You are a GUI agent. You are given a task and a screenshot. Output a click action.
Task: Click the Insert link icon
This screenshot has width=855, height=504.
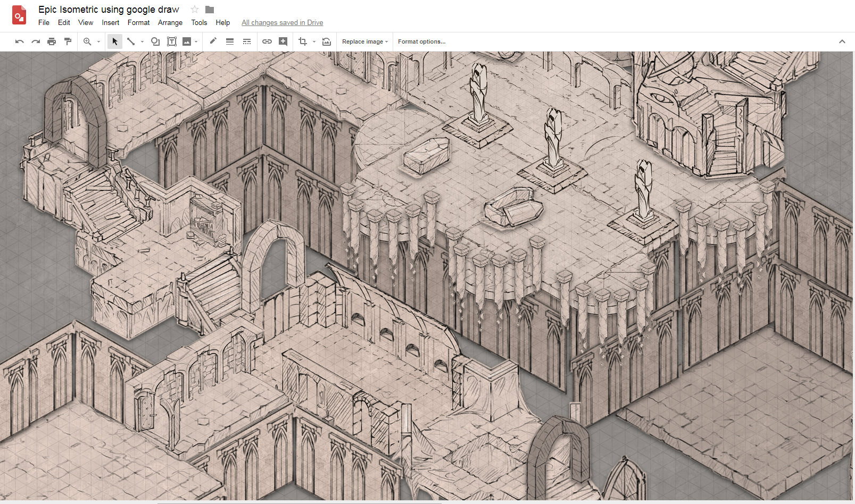pyautogui.click(x=267, y=41)
